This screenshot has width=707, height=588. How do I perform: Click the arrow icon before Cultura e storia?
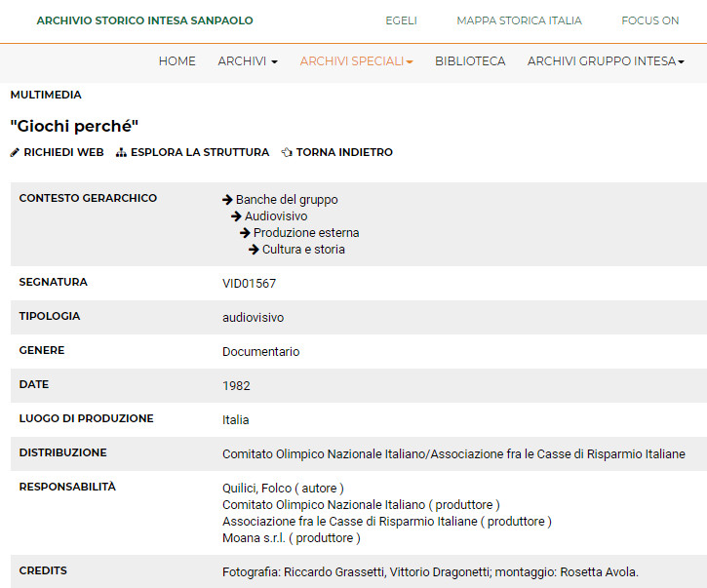pyautogui.click(x=254, y=250)
